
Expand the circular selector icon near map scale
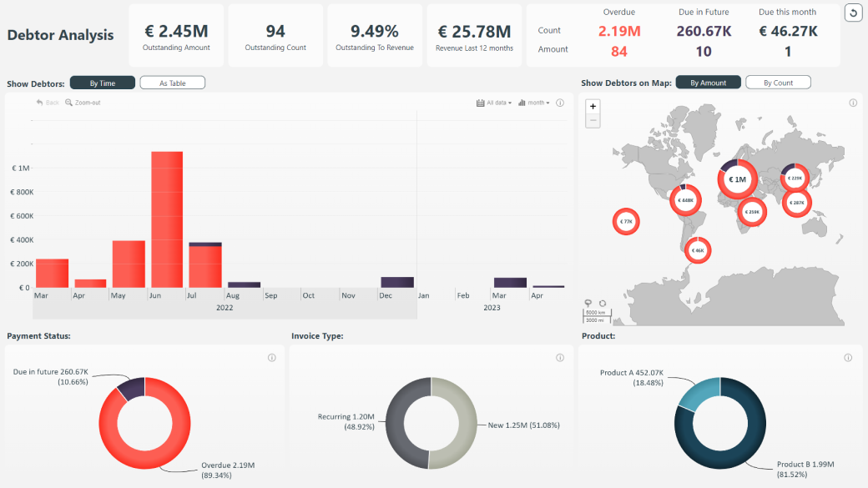coord(603,303)
